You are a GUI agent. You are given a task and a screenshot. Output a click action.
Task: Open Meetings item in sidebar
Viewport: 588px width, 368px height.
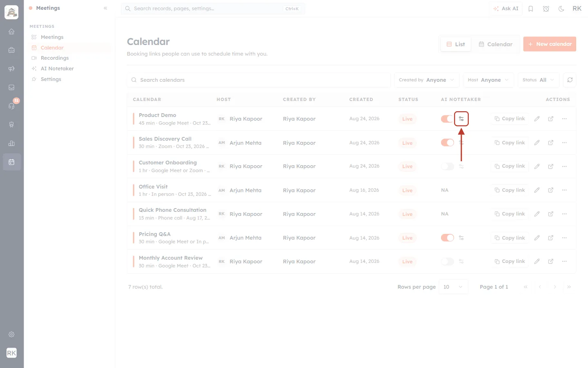[x=52, y=37]
